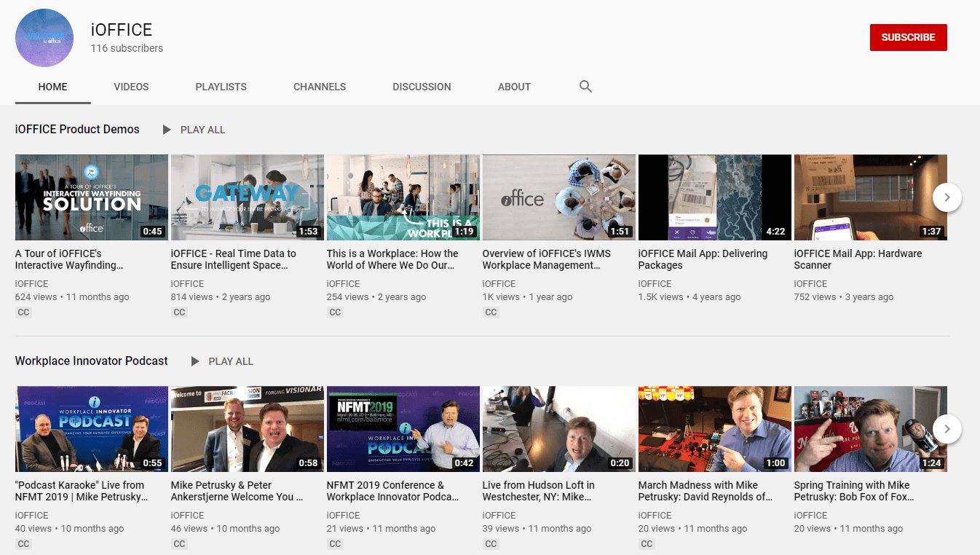Click CC badge under This is a Workplace video
980x555 pixels.
[x=335, y=312]
